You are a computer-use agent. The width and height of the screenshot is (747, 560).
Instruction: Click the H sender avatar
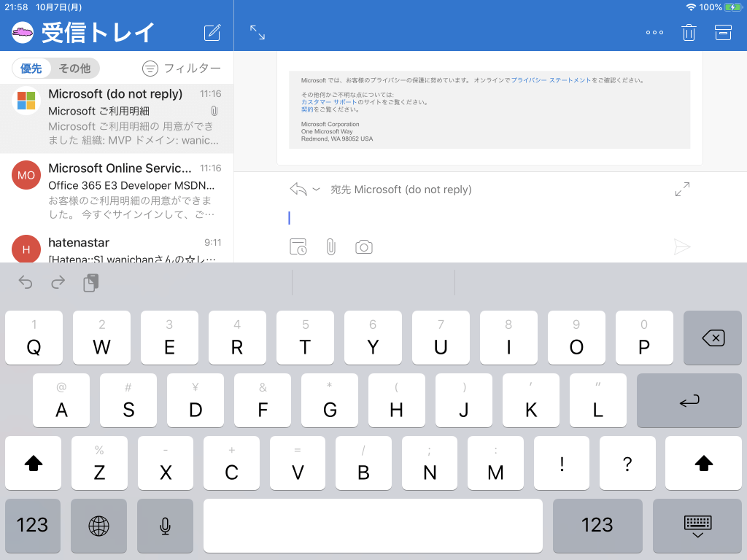(26, 249)
